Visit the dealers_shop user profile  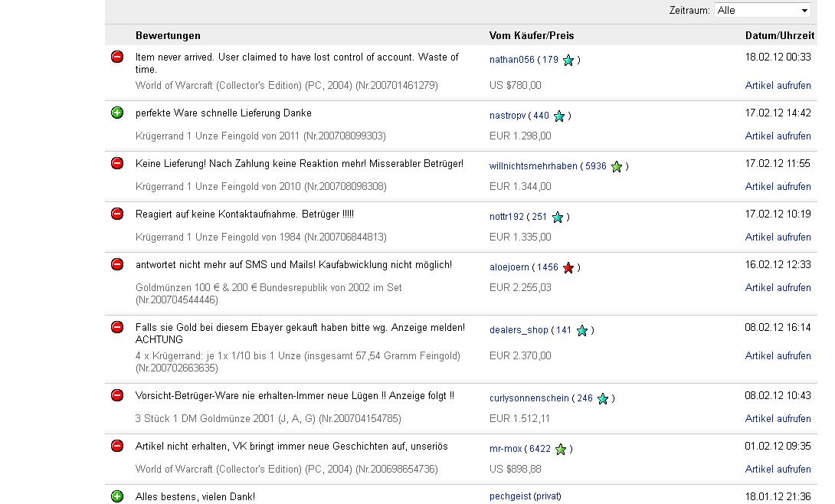click(519, 330)
